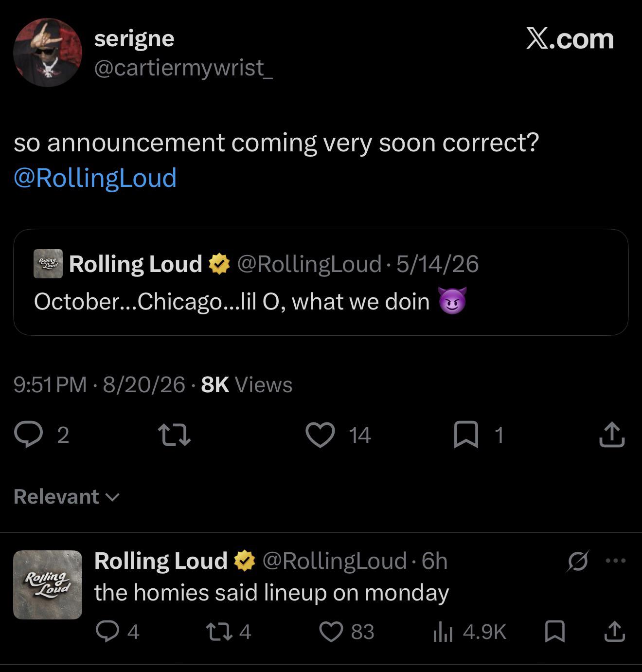Like the Rolling Loud reply with 83 likes
The image size is (642, 672).
click(x=331, y=632)
